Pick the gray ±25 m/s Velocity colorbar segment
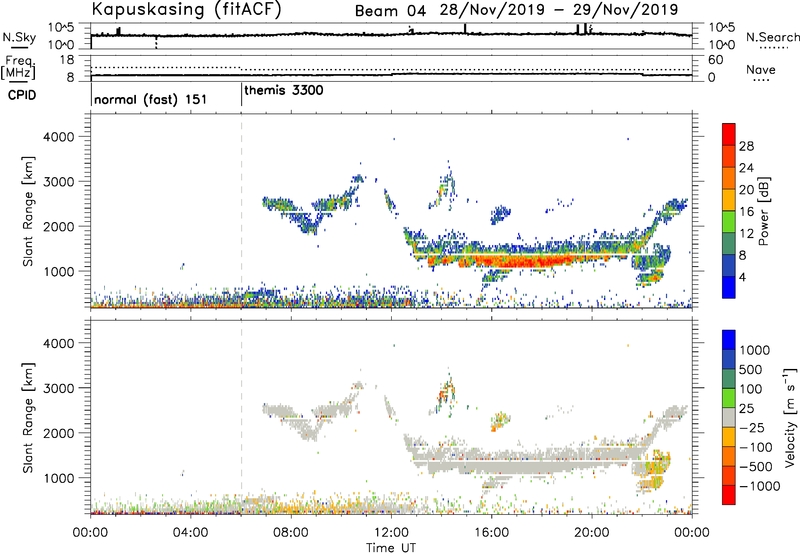Viewport: 800px width, 554px height. point(729,417)
